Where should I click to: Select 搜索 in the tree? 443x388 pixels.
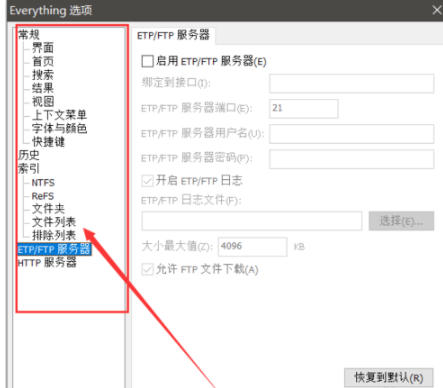[x=43, y=75]
